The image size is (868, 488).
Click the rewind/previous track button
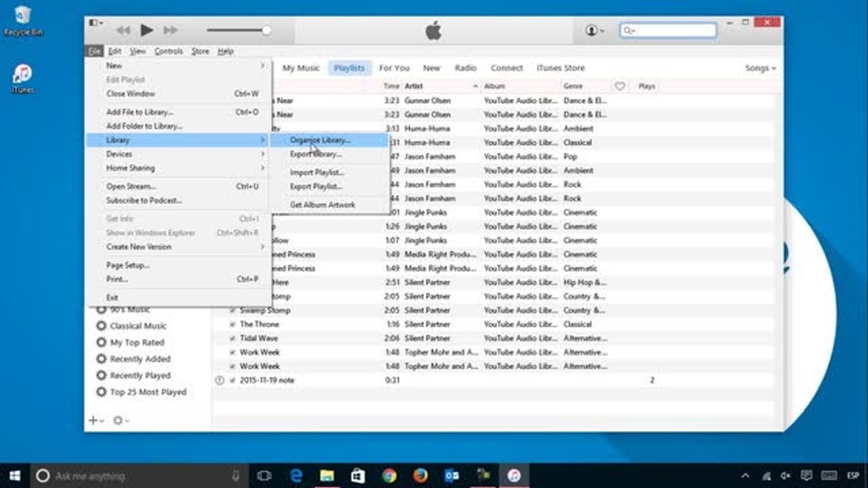[123, 30]
